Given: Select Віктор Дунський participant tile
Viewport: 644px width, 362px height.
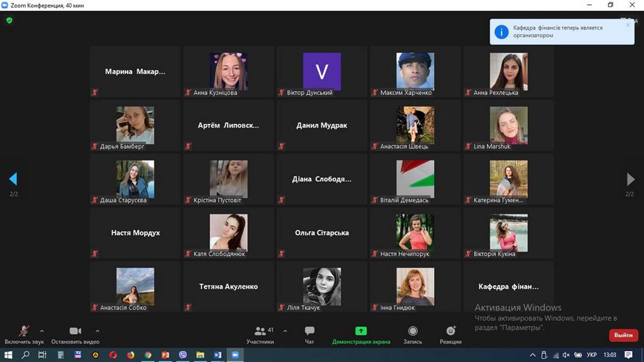Looking at the screenshot, I should pos(321,71).
